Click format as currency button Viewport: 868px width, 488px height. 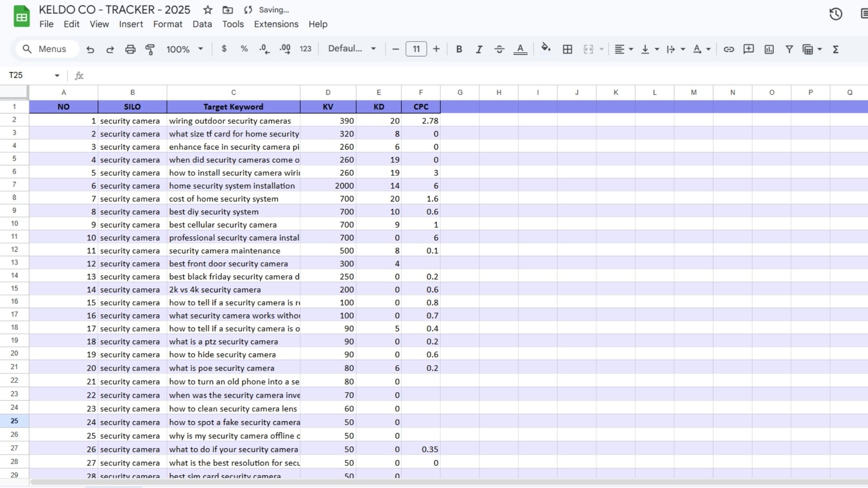[224, 49]
